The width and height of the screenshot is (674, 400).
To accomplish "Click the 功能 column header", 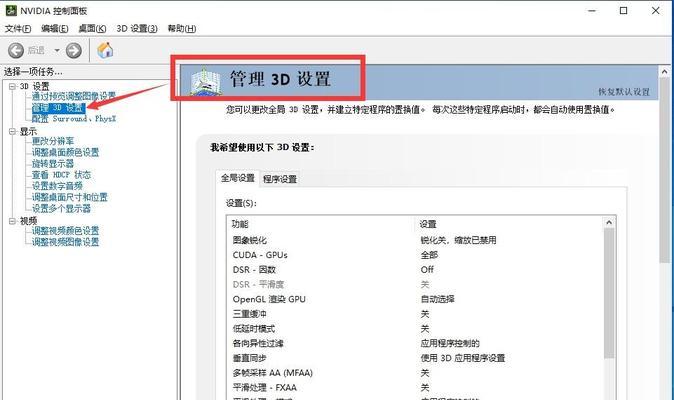I will click(240, 224).
